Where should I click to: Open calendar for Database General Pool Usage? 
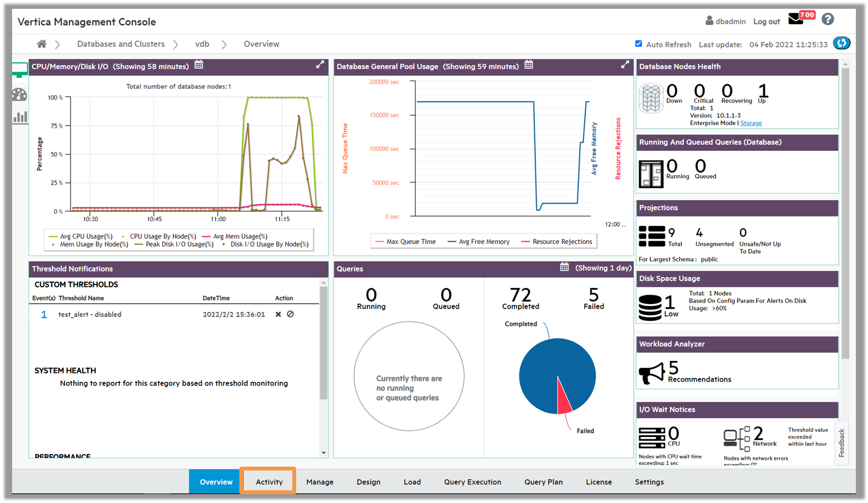click(529, 66)
